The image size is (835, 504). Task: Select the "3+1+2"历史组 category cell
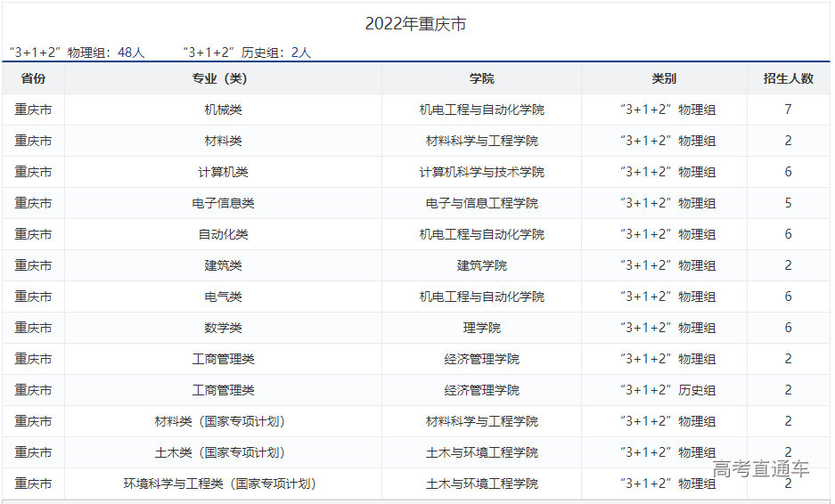click(x=667, y=390)
